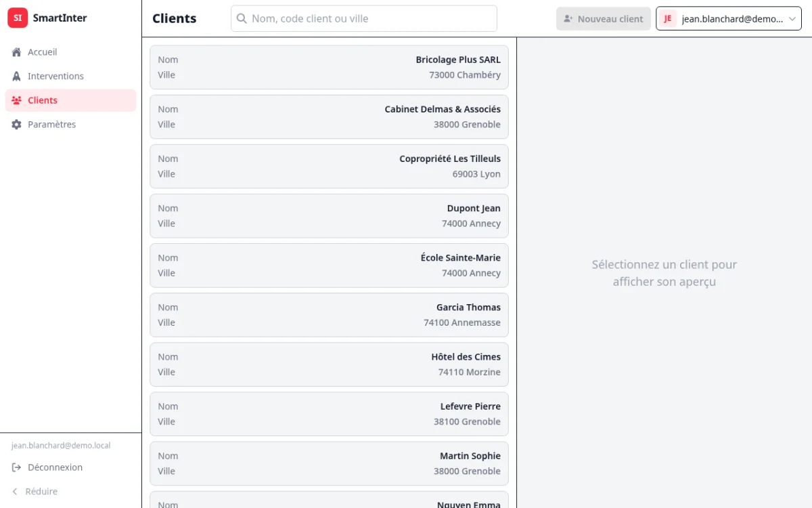Open the Garcia Thomas client card
This screenshot has height=508, width=812.
tap(329, 314)
